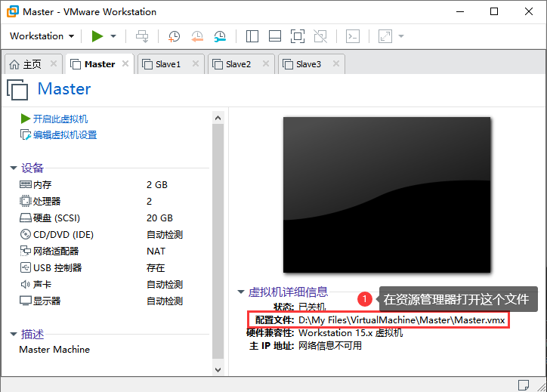547x392 pixels.
Task: Click the left panel scroll up arrow
Action: [218, 118]
